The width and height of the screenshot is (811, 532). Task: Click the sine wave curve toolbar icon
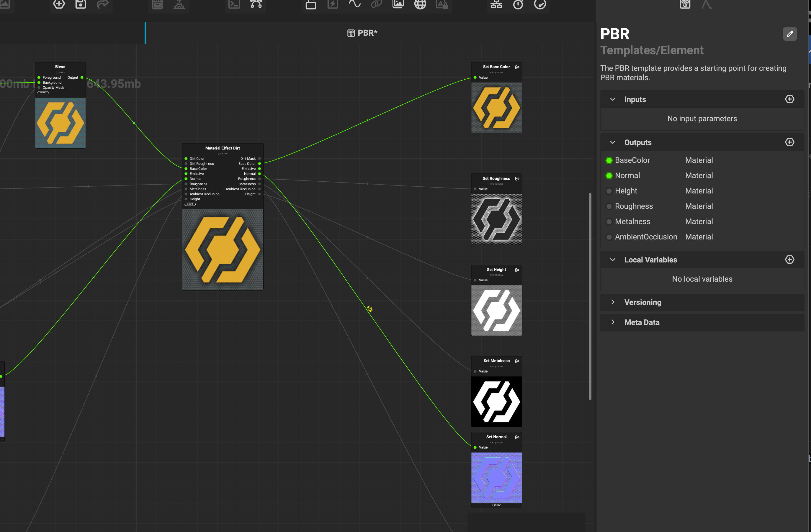tap(354, 4)
